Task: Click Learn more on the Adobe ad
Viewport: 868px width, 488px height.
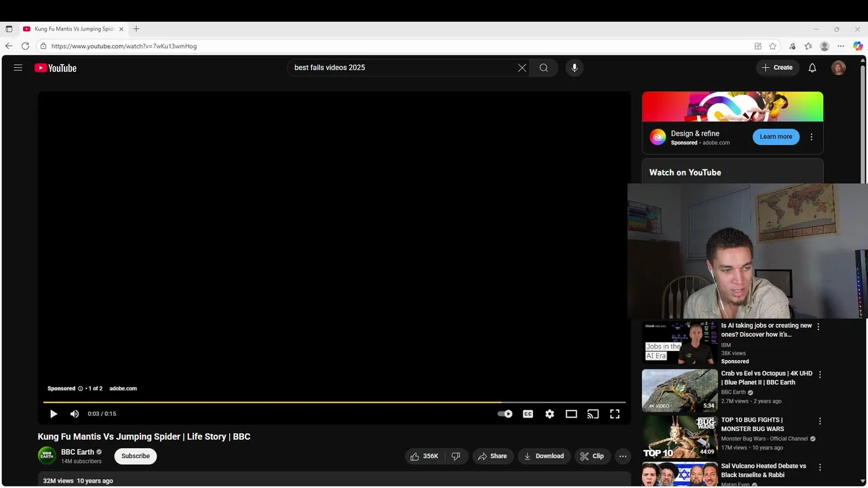Action: (x=776, y=137)
